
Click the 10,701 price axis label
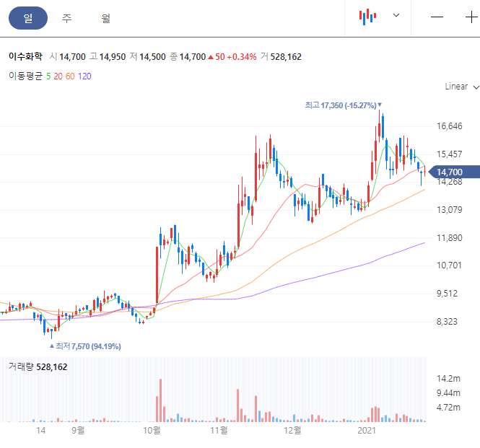point(449,265)
